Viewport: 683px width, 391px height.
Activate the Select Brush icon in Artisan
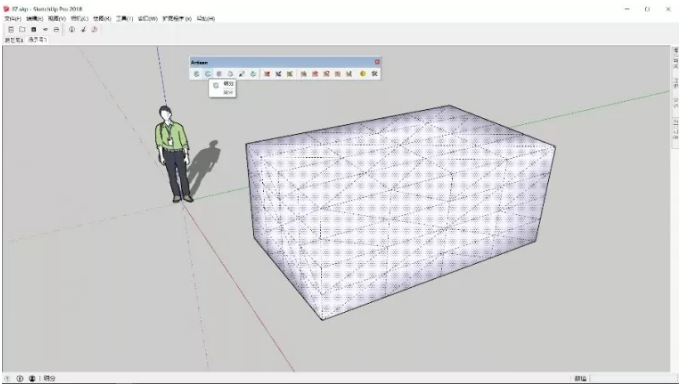(x=278, y=74)
